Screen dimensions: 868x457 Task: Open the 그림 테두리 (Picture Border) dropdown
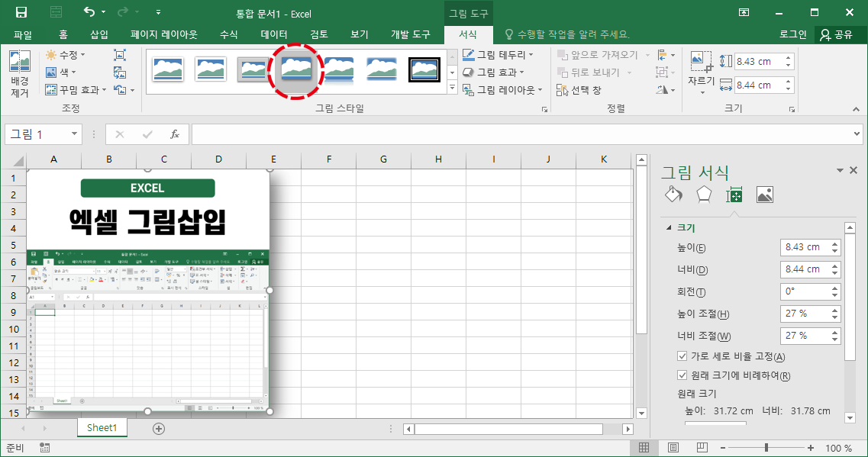[x=498, y=55]
